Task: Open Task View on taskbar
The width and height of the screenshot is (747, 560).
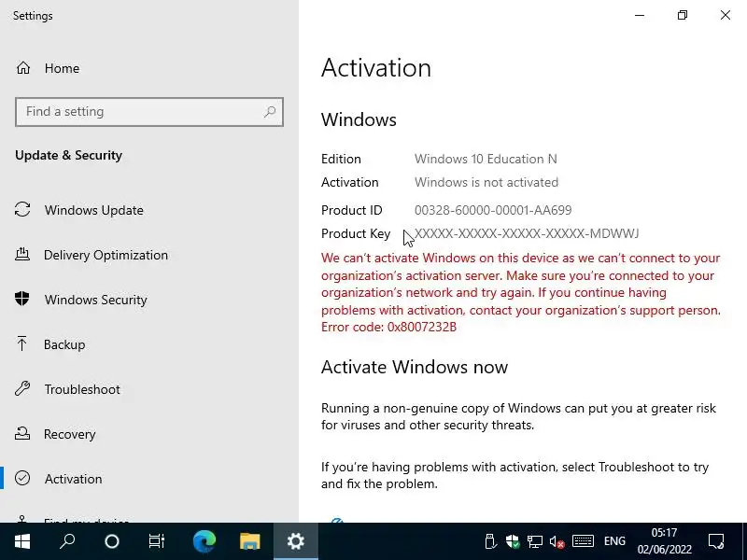Action: (x=157, y=541)
